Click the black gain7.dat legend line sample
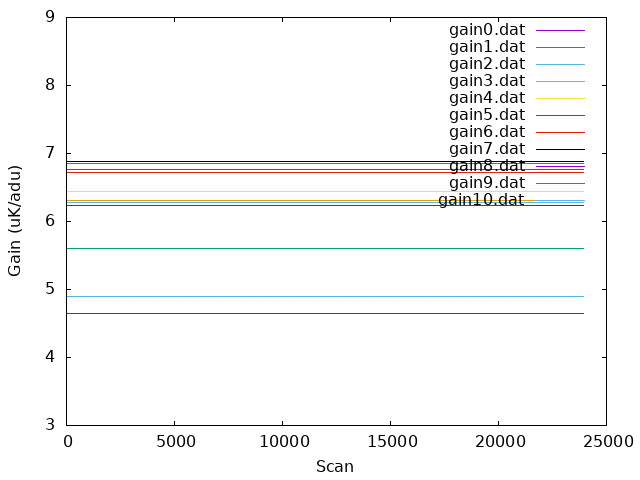 [560, 149]
